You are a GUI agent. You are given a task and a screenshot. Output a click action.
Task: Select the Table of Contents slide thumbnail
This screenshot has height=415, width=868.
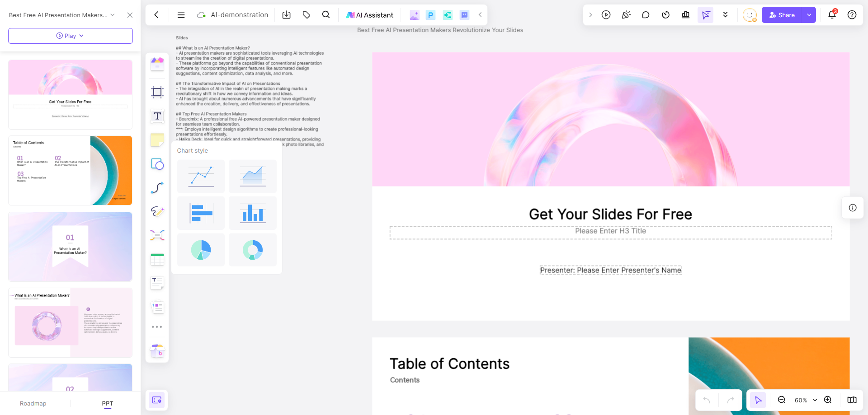coord(71,171)
